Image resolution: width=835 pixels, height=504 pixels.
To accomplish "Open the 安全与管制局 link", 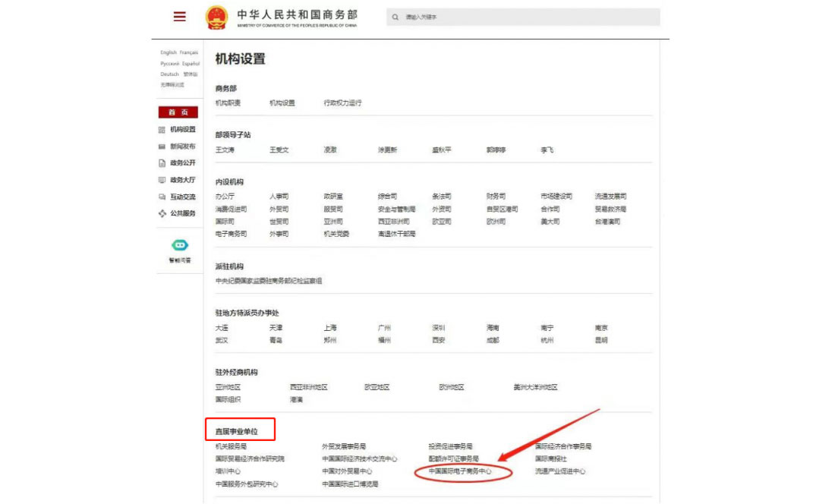I will 397,209.
